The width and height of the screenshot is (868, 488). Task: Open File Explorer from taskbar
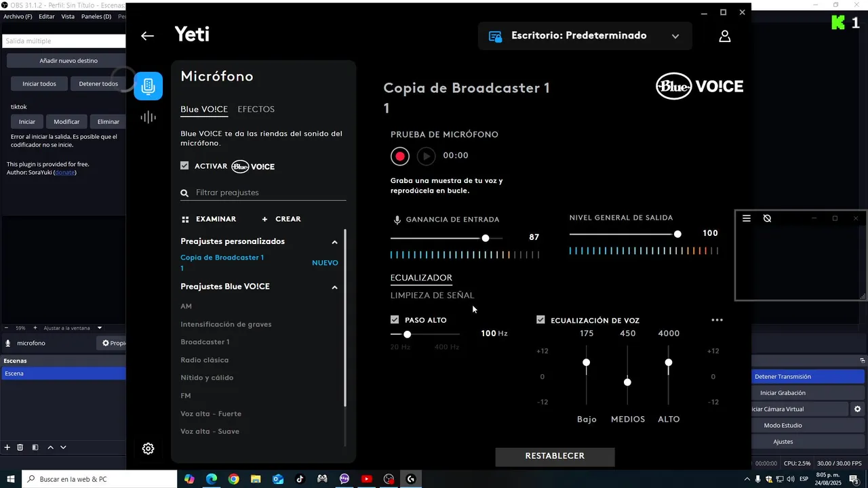tap(256, 479)
